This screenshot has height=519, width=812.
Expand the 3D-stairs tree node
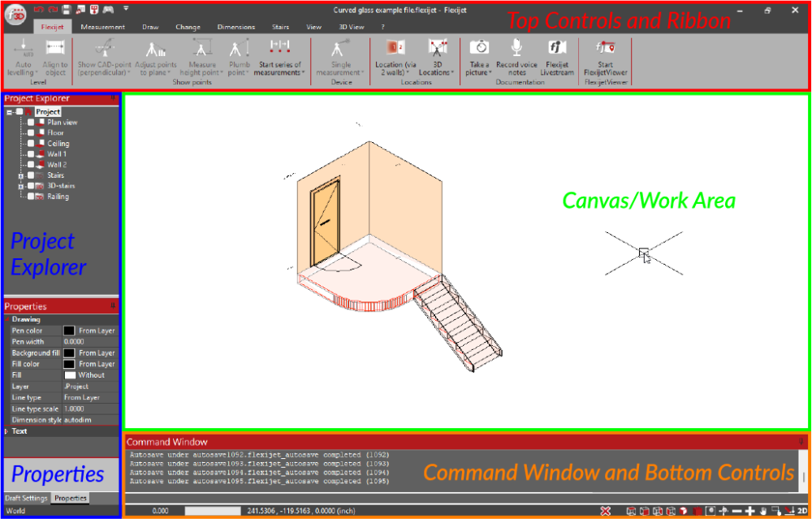point(21,186)
